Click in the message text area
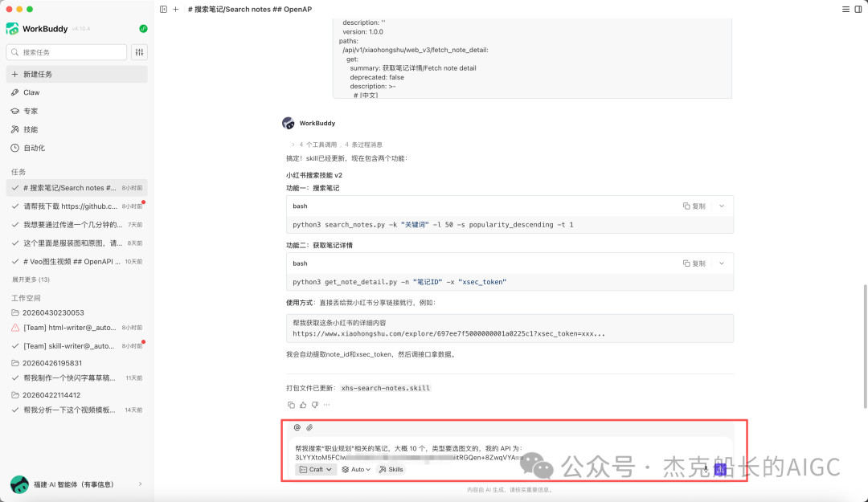 [512, 453]
